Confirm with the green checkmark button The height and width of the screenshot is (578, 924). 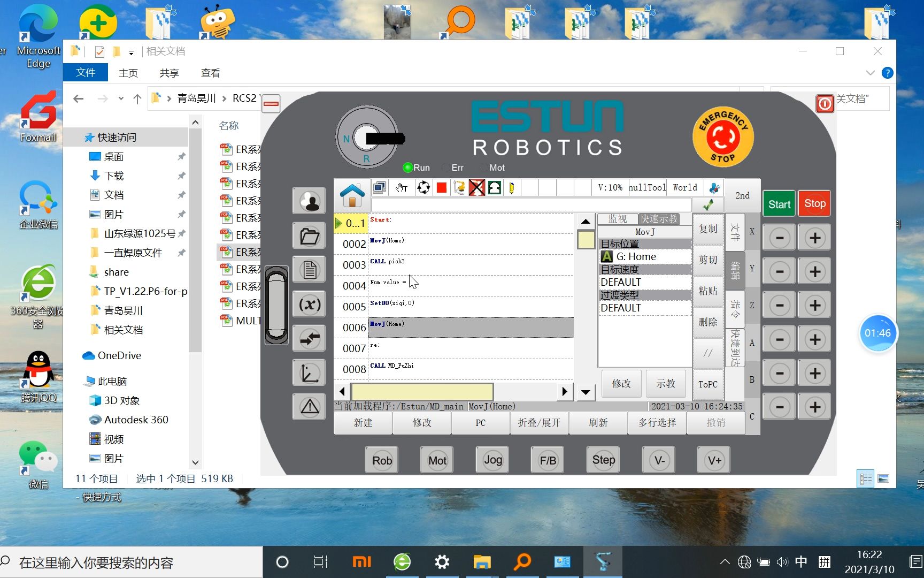(708, 204)
